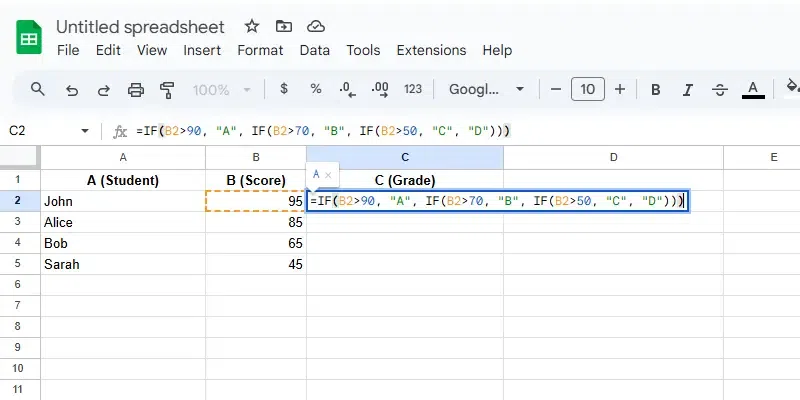Screen dimensions: 800x400
Task: Click the score cell with 65
Action: point(256,243)
